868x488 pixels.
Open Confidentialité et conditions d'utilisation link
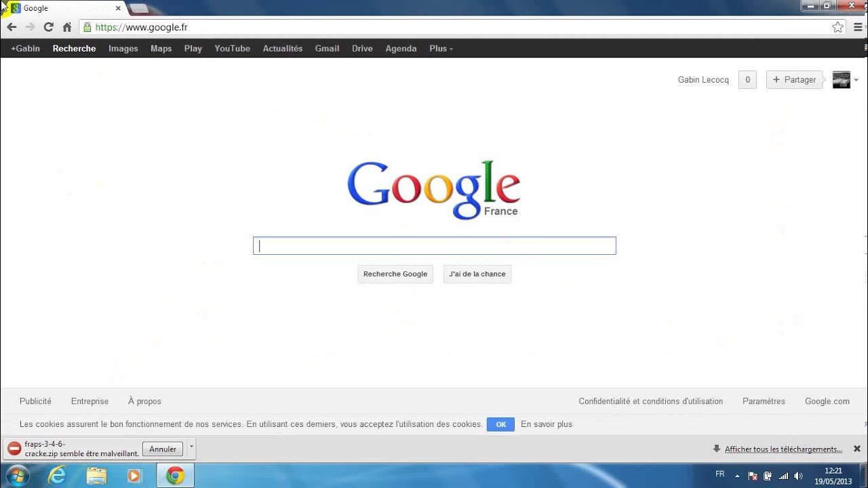pos(650,401)
